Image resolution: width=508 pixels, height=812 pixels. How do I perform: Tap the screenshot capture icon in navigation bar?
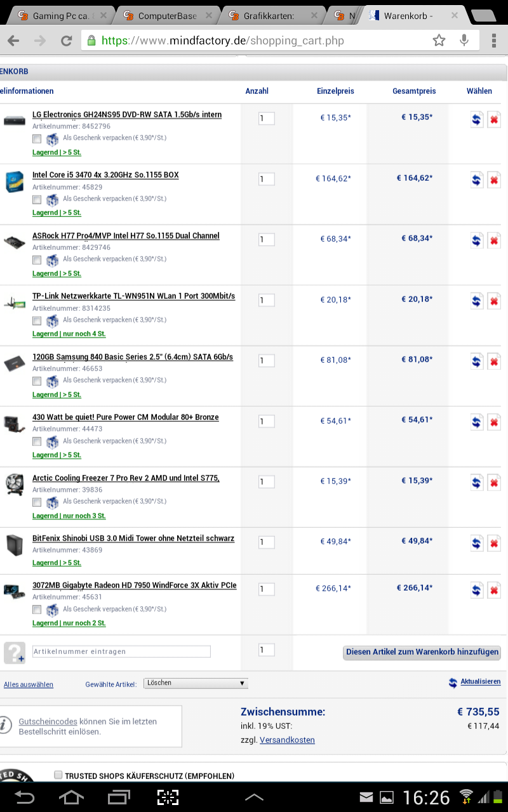[168, 797]
